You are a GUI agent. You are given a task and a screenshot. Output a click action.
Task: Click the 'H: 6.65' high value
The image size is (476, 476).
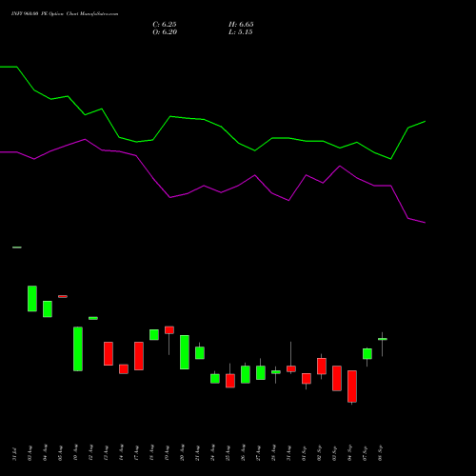coord(241,24)
